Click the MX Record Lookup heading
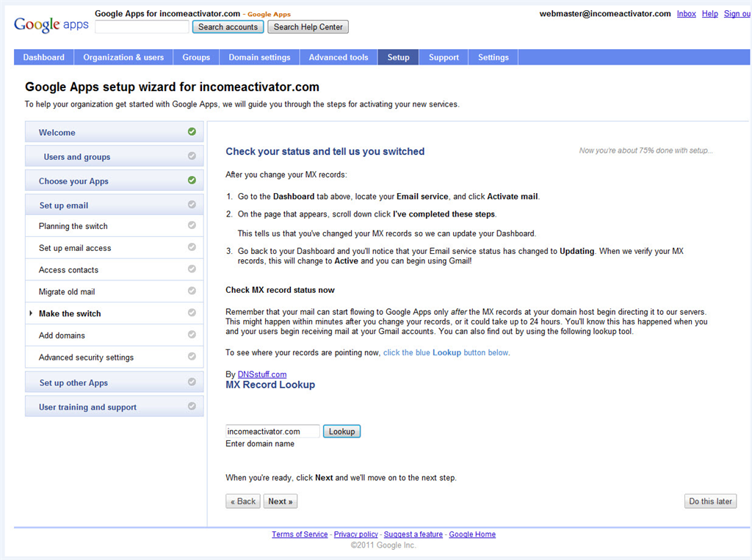The image size is (752, 560). pos(270,385)
